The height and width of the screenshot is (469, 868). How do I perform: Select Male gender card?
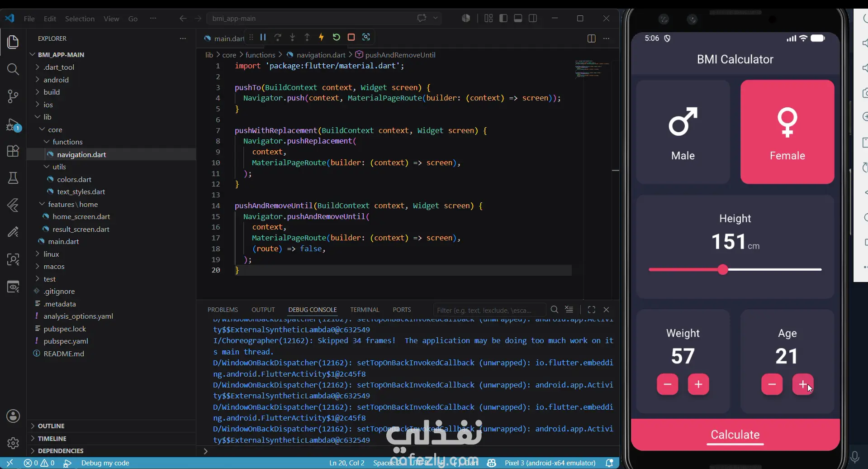tap(683, 132)
